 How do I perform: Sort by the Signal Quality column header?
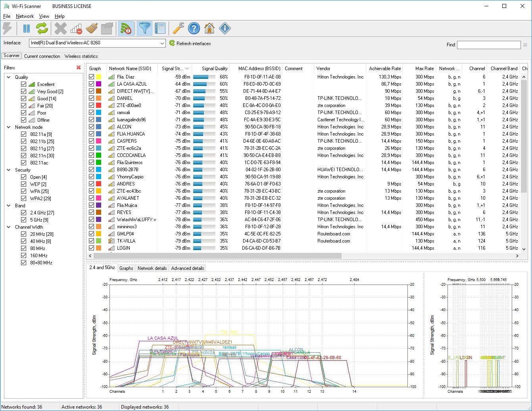coord(214,69)
